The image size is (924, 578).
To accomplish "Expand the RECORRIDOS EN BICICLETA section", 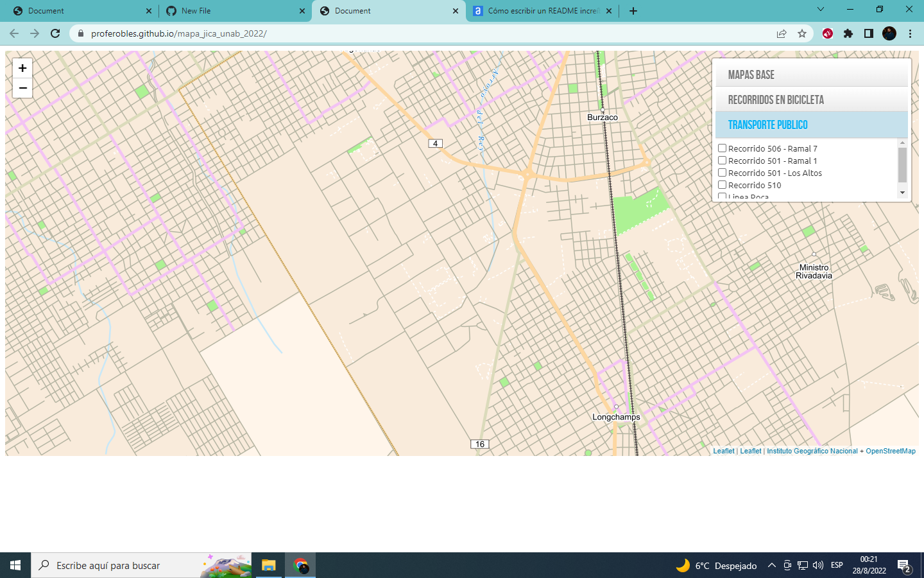I will [x=812, y=100].
